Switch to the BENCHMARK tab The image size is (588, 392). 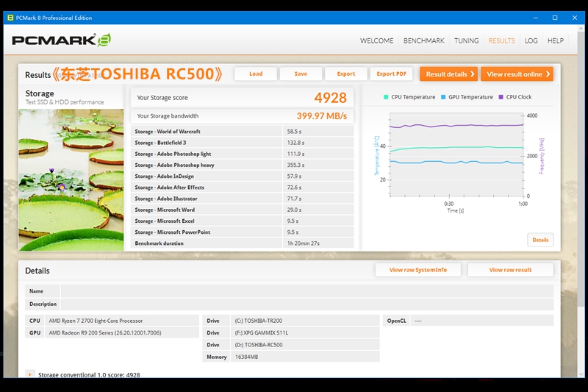[424, 40]
